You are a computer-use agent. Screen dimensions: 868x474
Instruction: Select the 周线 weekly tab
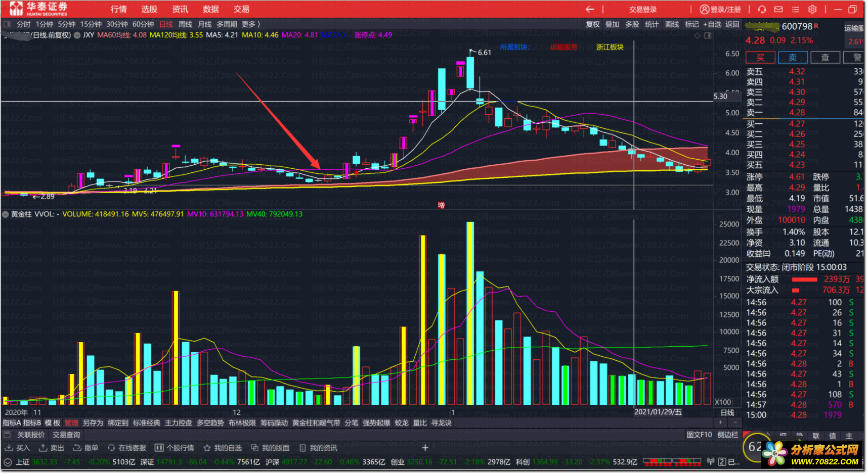[185, 24]
